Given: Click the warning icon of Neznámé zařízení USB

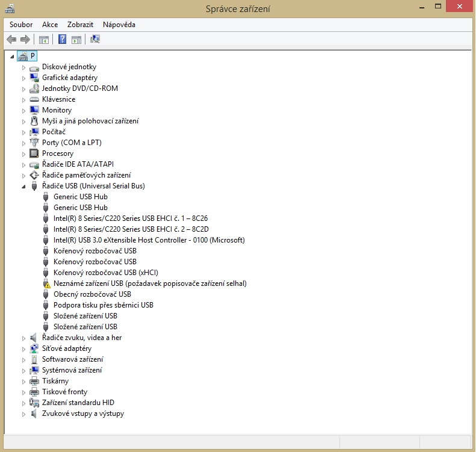Looking at the screenshot, I should pos(46,283).
